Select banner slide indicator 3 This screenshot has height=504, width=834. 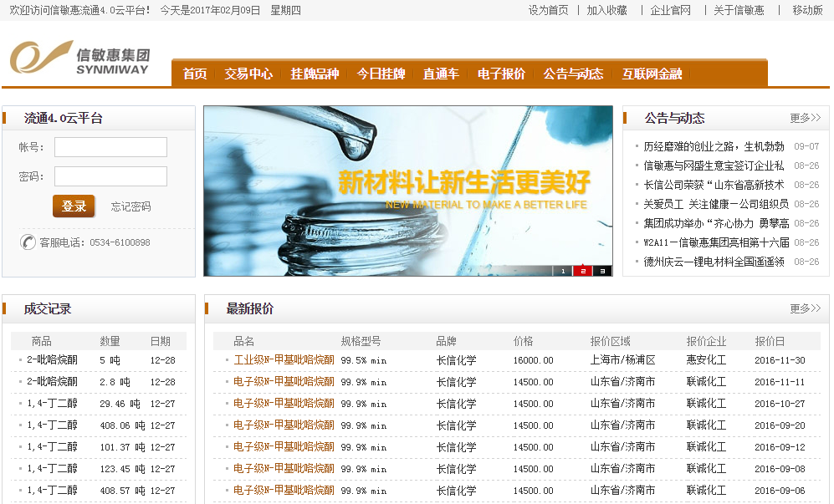tap(602, 271)
